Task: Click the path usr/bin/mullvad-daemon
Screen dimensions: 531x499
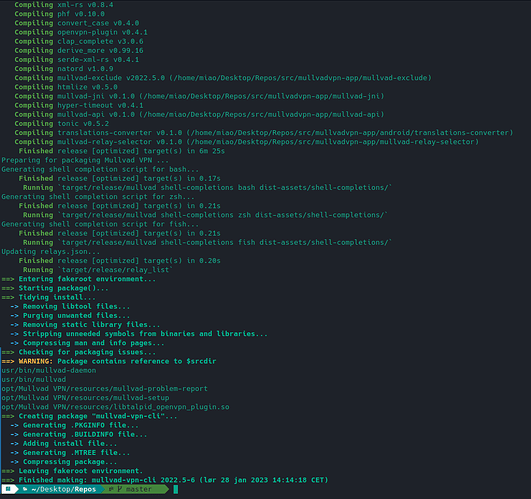Action: [49, 370]
